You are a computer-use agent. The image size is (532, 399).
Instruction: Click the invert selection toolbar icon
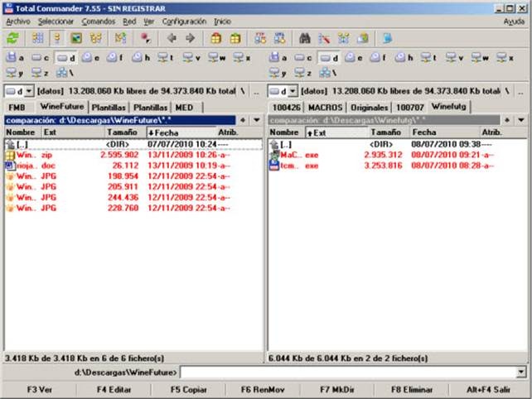click(x=120, y=38)
